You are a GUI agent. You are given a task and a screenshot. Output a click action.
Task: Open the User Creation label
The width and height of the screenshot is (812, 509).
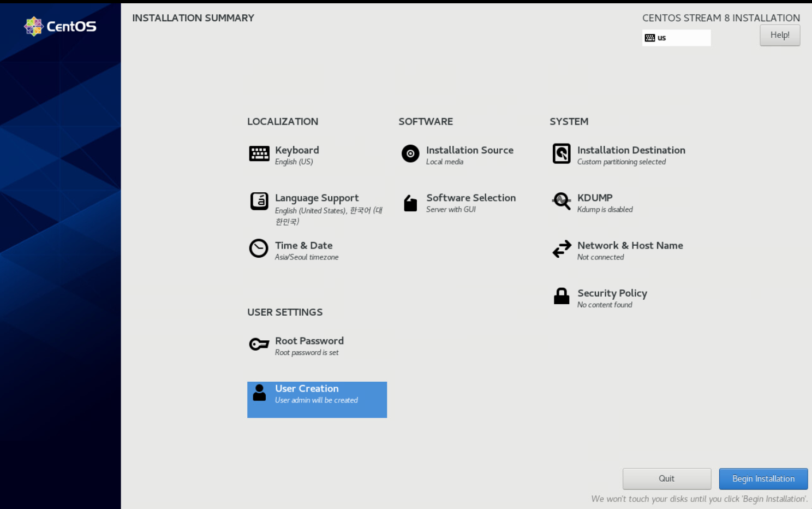(x=307, y=388)
